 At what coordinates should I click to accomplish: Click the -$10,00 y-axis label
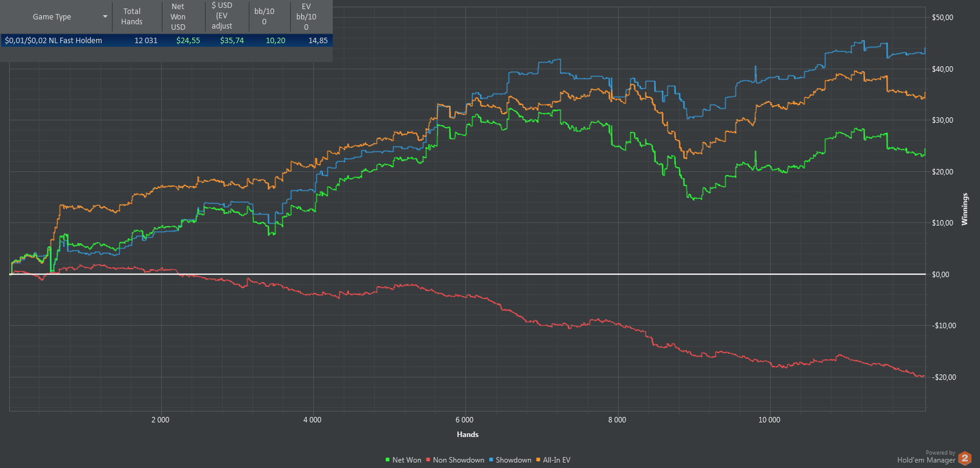[x=944, y=326]
